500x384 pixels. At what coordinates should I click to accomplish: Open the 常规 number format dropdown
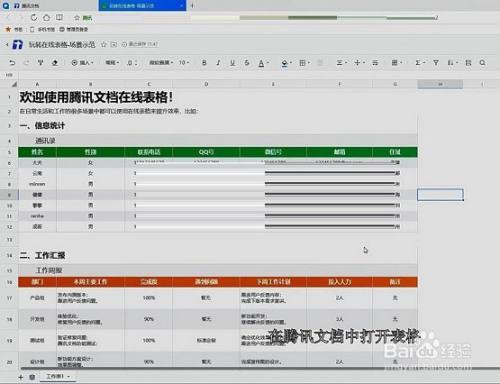pos(112,63)
